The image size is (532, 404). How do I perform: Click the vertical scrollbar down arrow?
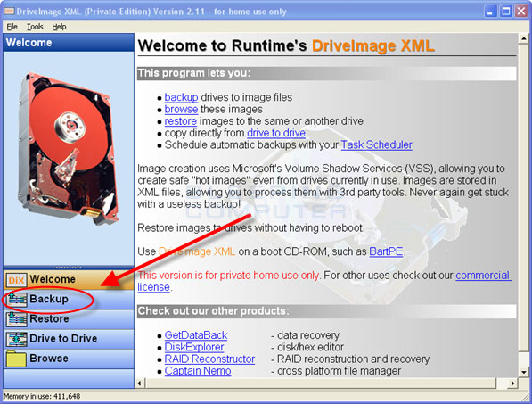pyautogui.click(x=523, y=372)
